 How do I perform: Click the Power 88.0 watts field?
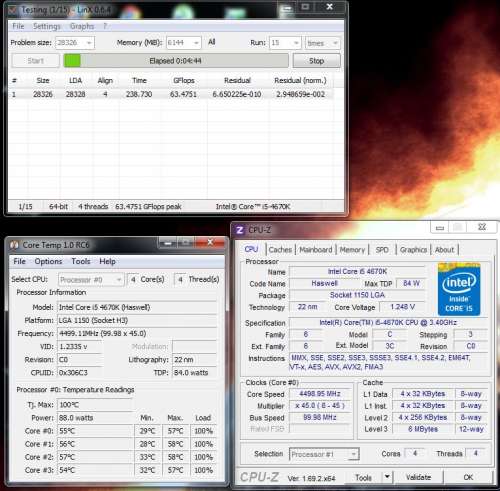[95, 418]
